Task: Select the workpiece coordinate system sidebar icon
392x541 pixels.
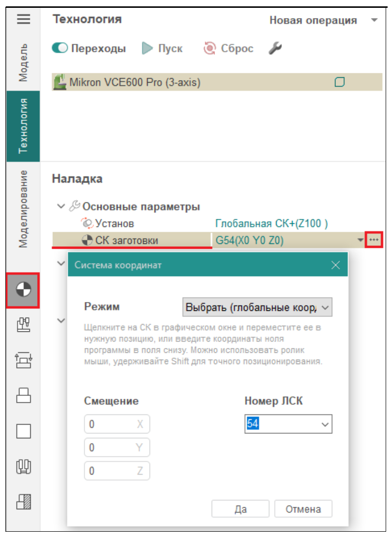Action: pos(23,290)
